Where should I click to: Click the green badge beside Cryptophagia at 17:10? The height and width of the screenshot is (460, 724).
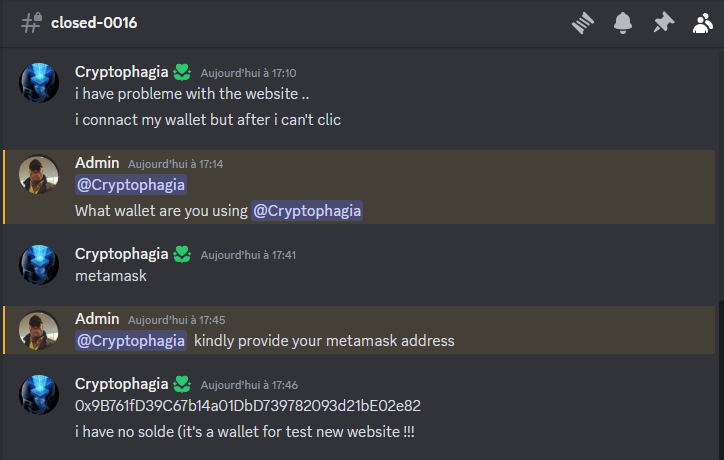tap(182, 72)
